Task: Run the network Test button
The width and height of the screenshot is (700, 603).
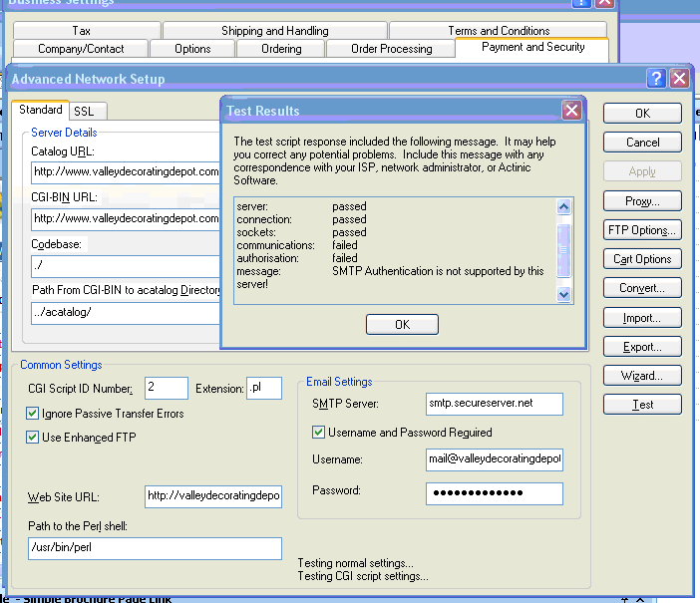Action: point(642,405)
